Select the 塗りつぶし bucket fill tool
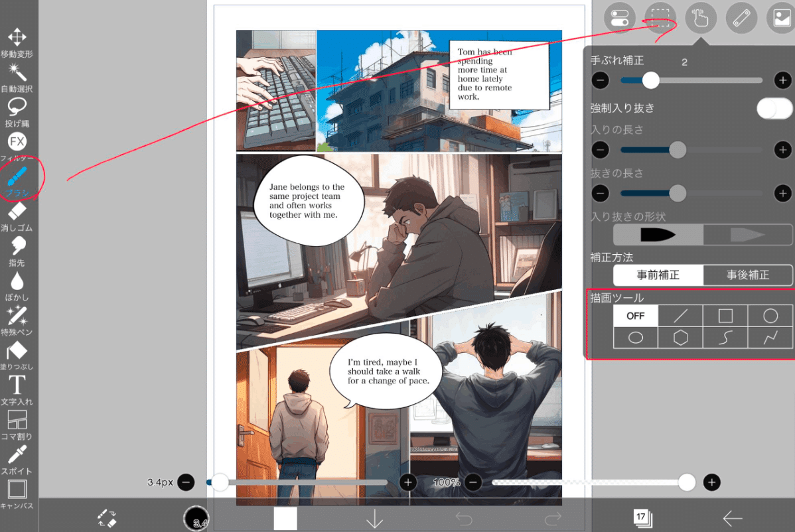 point(17,355)
